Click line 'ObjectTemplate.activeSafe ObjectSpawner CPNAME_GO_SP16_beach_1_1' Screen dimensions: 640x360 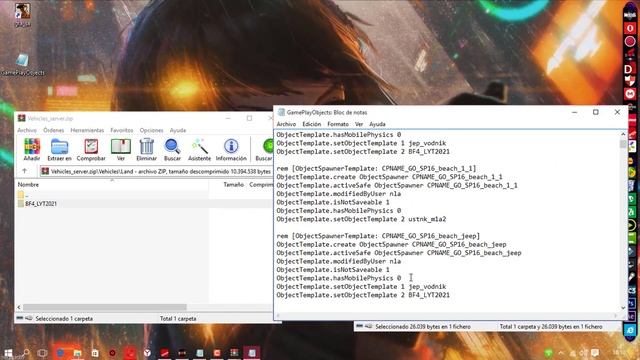[397, 185]
